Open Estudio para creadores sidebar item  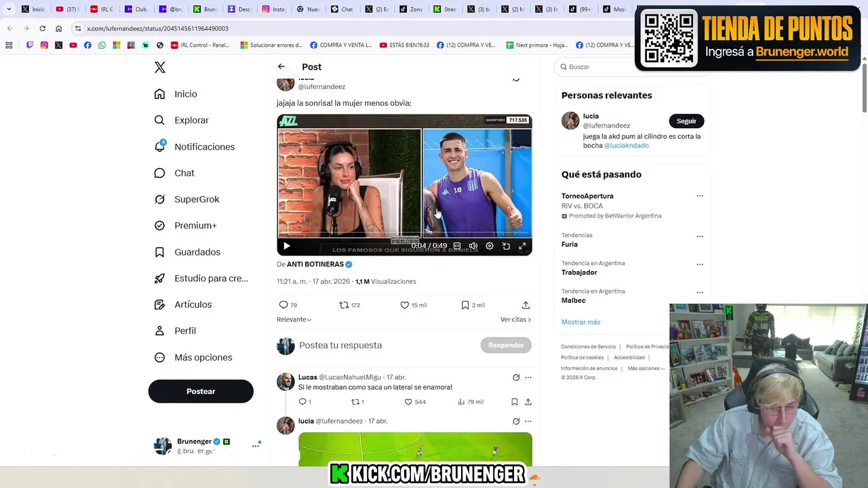pyautogui.click(x=201, y=278)
